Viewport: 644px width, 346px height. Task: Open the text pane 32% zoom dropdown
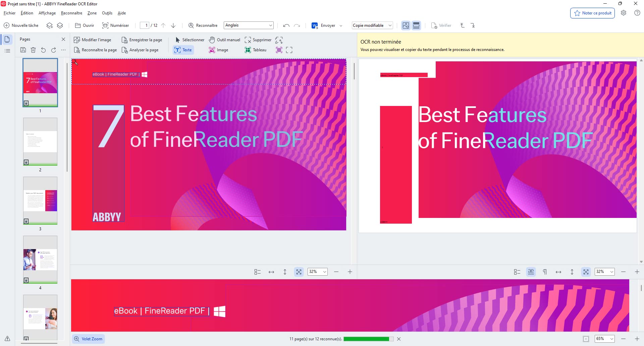pos(605,272)
